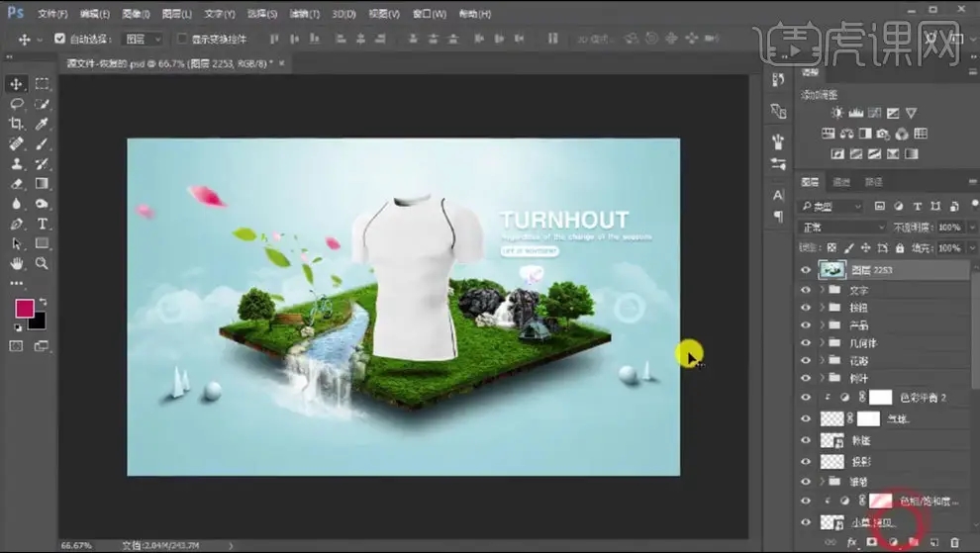Select the Spot Healing Brush tool
The height and width of the screenshot is (553, 980).
tap(16, 143)
